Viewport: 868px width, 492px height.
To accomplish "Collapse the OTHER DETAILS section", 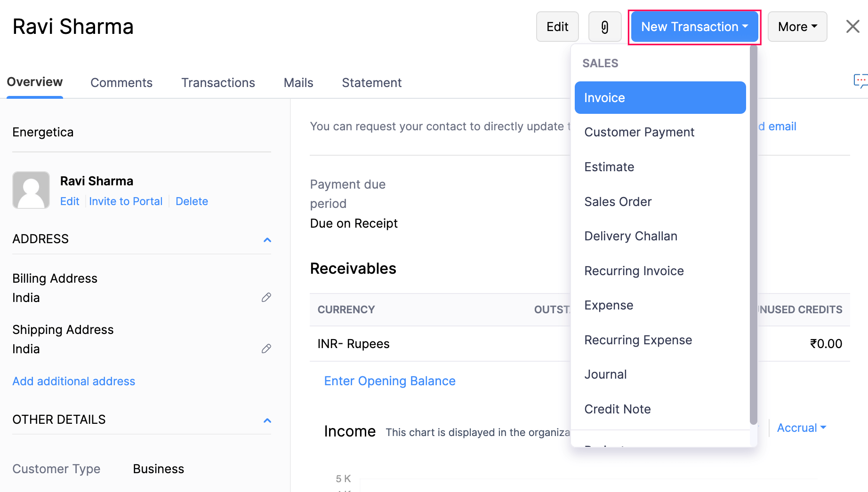I will click(x=267, y=421).
